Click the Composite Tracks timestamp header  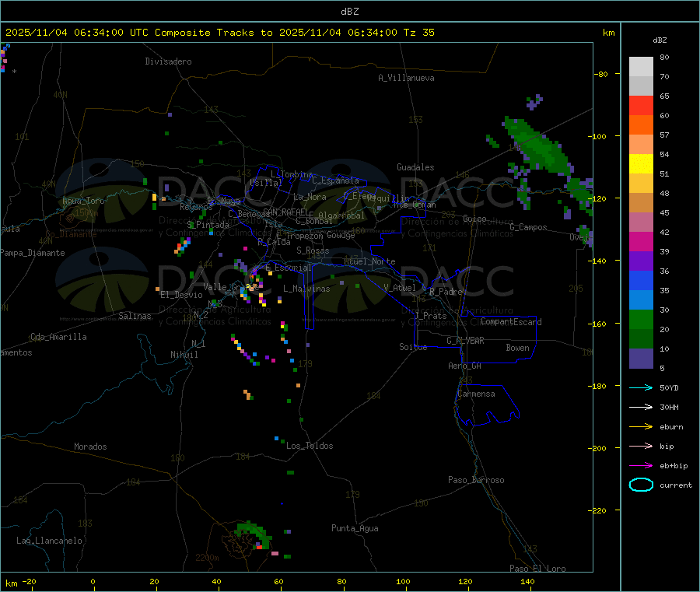pos(219,33)
